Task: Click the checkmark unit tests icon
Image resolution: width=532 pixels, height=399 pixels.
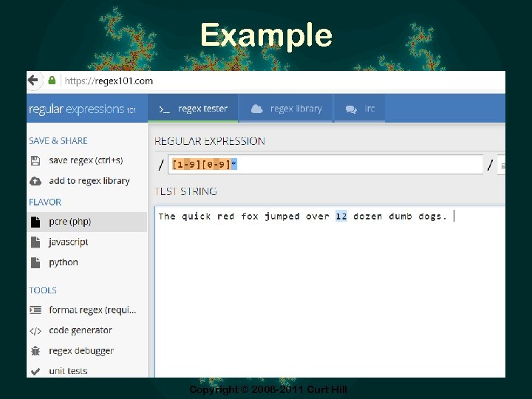Action: (35, 371)
